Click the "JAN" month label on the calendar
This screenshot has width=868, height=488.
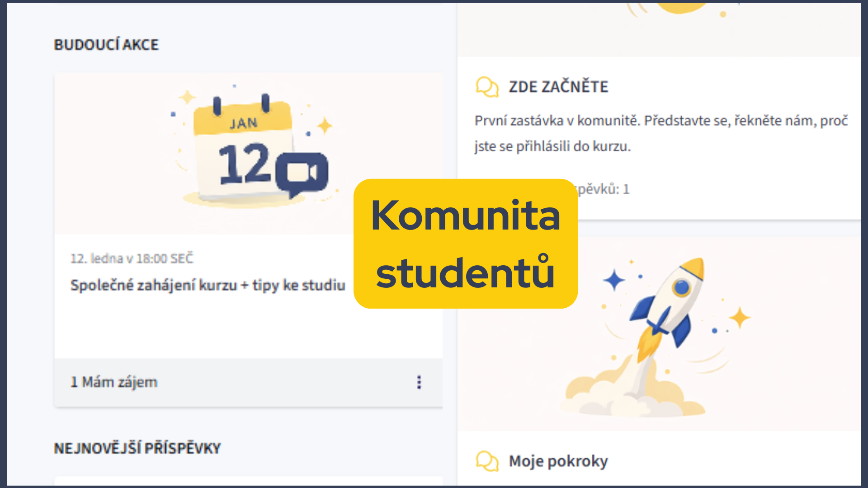243,123
